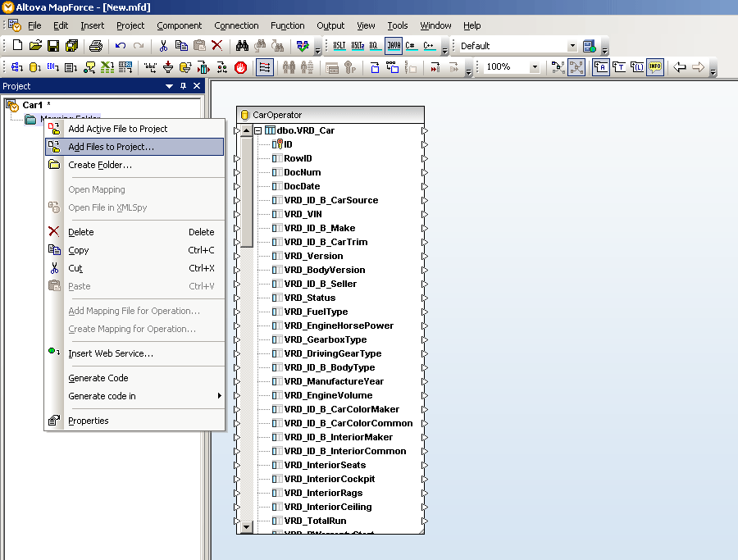The width and height of the screenshot is (738, 560).
Task: Click Add Active File to Project
Action: 134,129
